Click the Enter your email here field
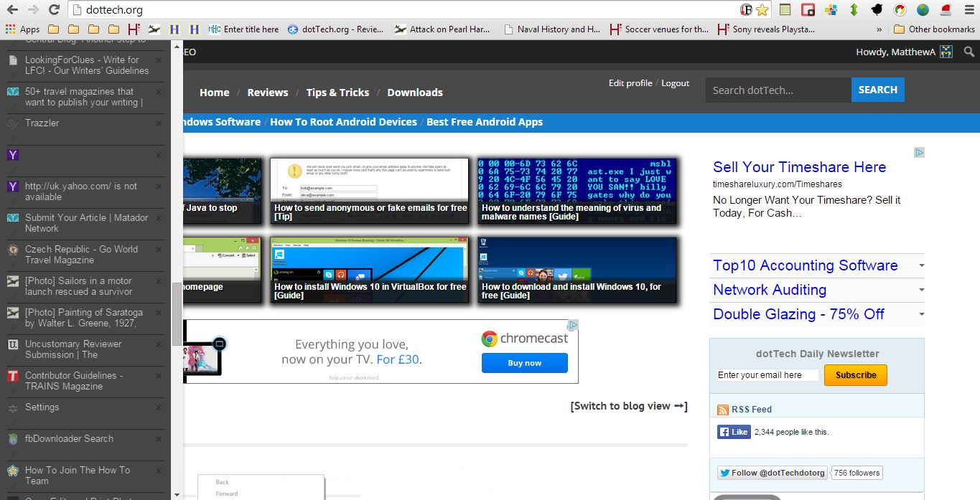 pos(767,374)
